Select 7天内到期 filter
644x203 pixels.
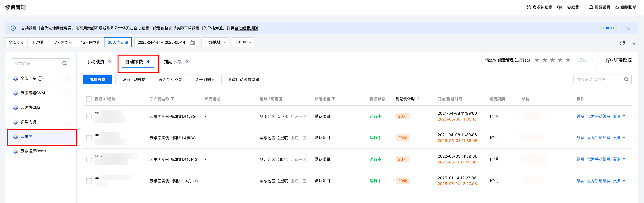[x=64, y=42]
